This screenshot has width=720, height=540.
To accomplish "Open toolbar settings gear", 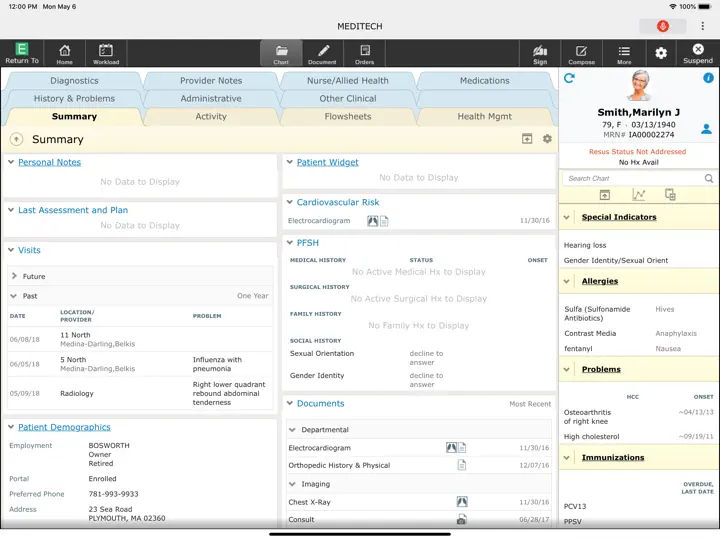I will [x=661, y=53].
